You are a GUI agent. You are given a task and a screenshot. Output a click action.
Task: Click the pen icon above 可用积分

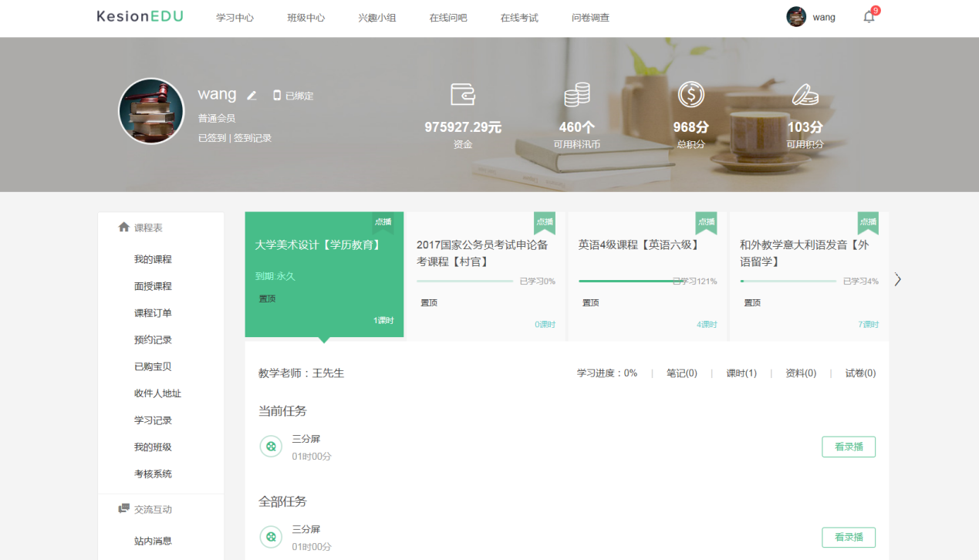pos(805,96)
